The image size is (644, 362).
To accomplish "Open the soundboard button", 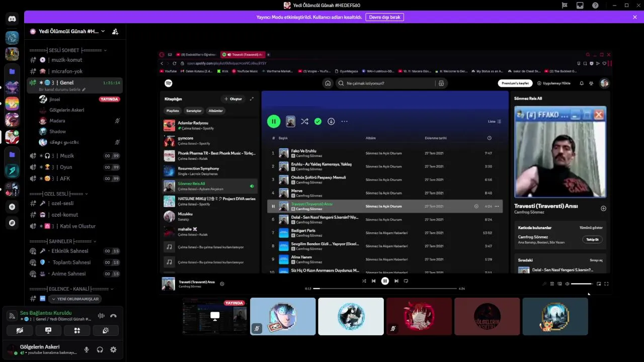I will [106, 330].
